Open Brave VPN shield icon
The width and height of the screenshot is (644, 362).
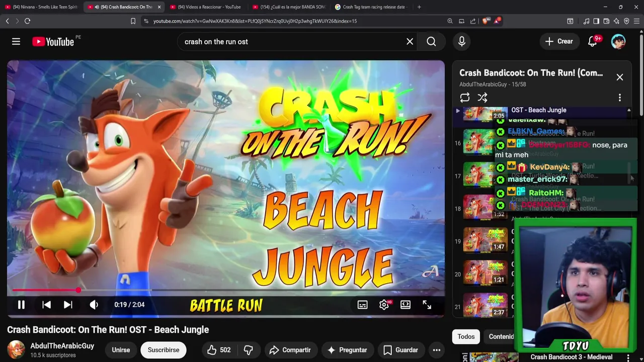[626, 21]
